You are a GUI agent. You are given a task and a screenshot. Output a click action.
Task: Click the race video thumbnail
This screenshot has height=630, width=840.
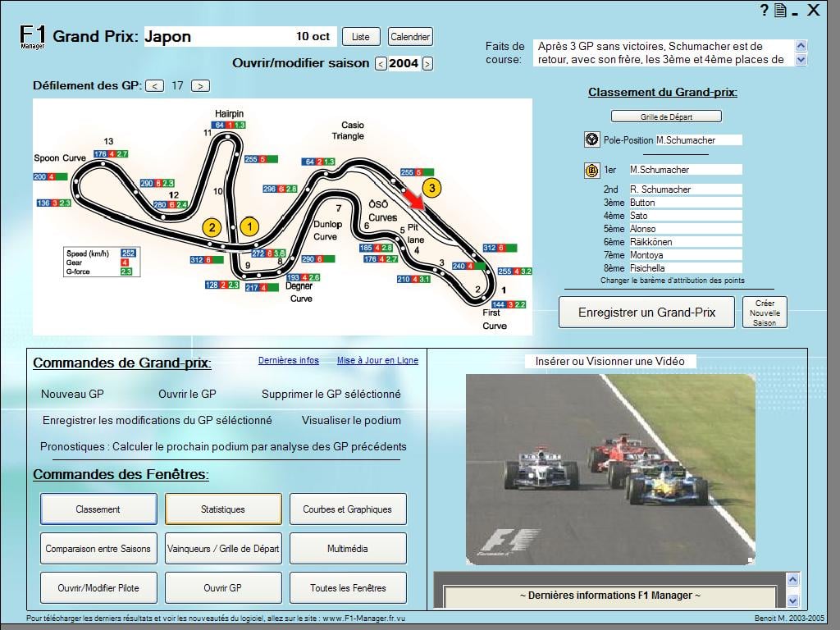(x=610, y=469)
